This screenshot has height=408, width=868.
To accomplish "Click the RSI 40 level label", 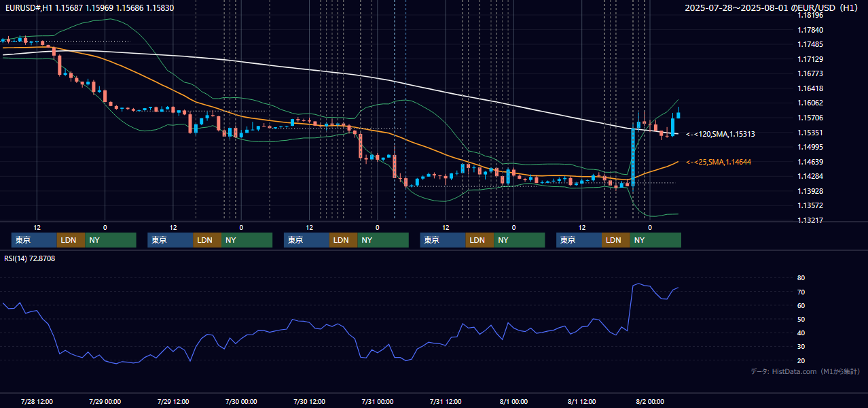I will coord(801,333).
